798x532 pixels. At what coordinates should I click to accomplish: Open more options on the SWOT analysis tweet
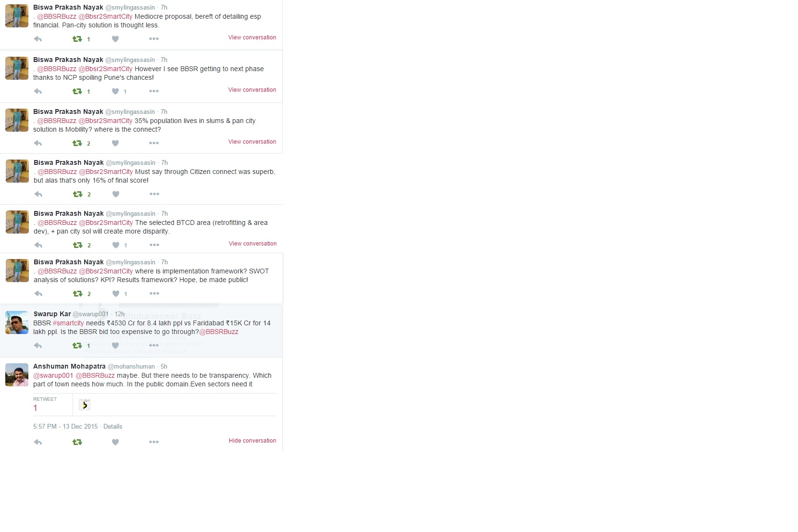154,294
